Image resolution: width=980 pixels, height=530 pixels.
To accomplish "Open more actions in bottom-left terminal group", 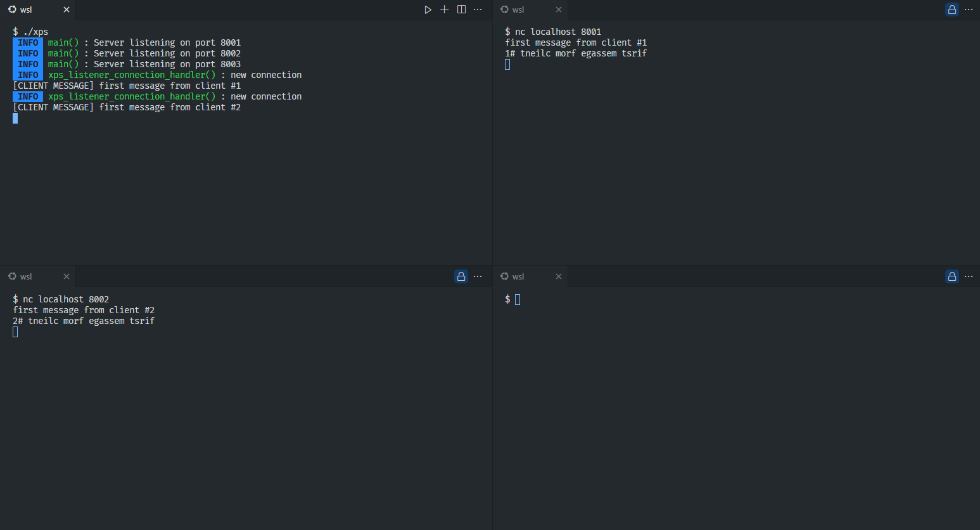I will [478, 276].
